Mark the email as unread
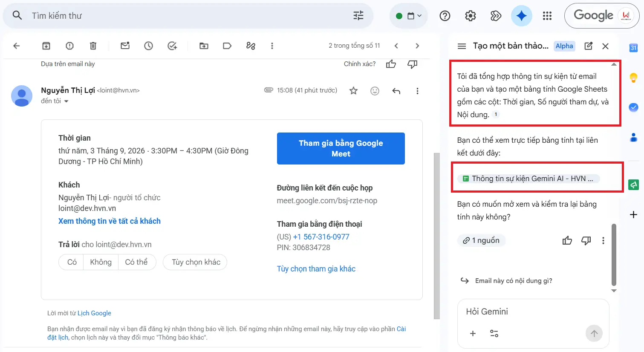Image resolution: width=644 pixels, height=352 pixels. click(125, 46)
